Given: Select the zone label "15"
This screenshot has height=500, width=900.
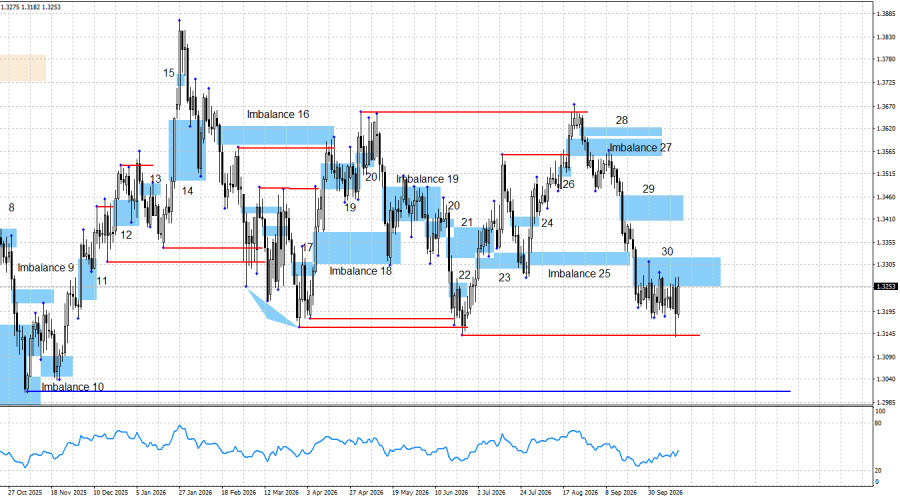Looking at the screenshot, I should (x=169, y=73).
